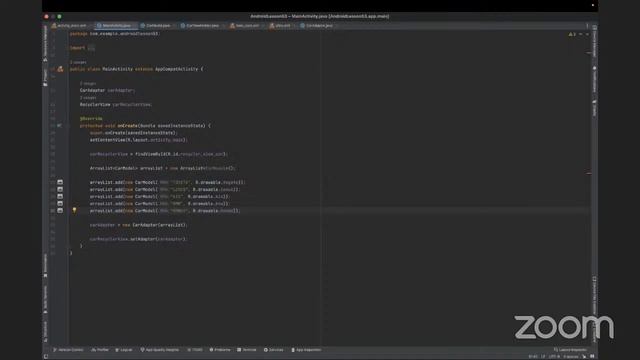The image size is (640, 360).
Task: Click the cursor position in status bar
Action: pos(533,356)
